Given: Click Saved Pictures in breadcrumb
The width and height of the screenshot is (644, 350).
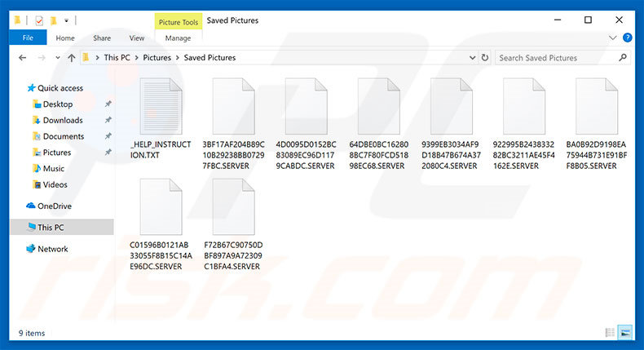Looking at the screenshot, I should click(x=210, y=58).
